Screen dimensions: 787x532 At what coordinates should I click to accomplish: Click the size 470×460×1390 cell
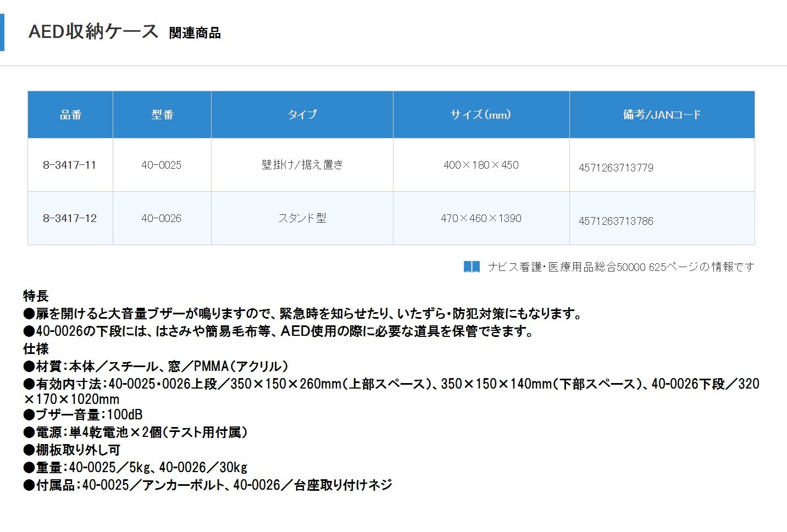point(481,218)
